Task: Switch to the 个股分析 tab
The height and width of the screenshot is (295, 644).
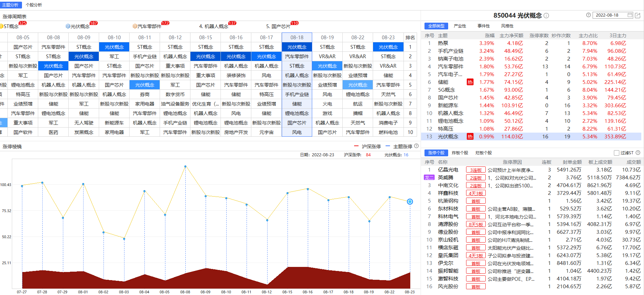Action: click(x=34, y=5)
